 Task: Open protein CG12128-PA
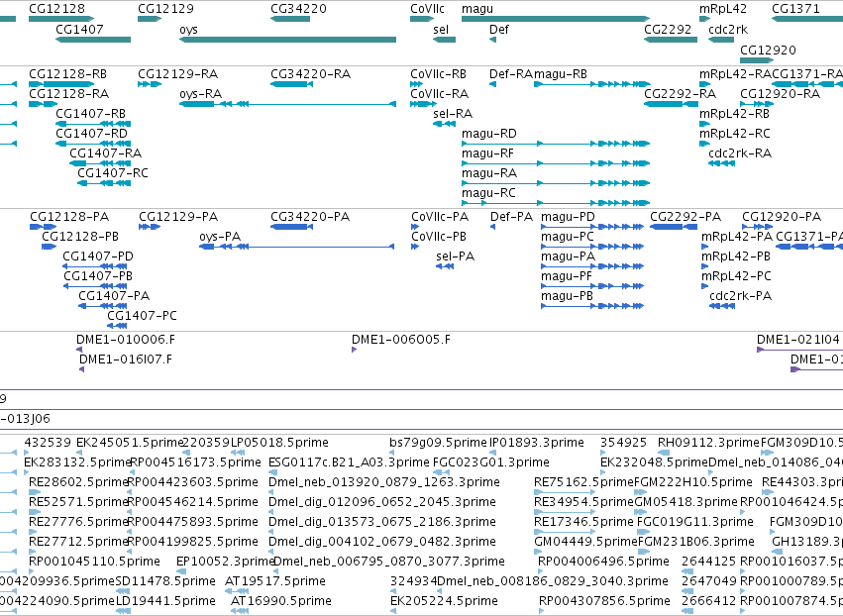[x=69, y=217]
